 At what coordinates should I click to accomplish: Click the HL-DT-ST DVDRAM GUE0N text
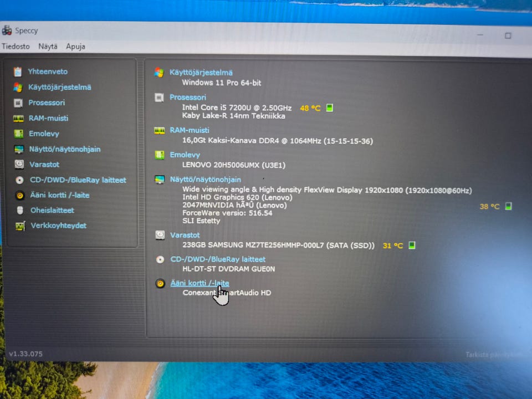point(229,269)
